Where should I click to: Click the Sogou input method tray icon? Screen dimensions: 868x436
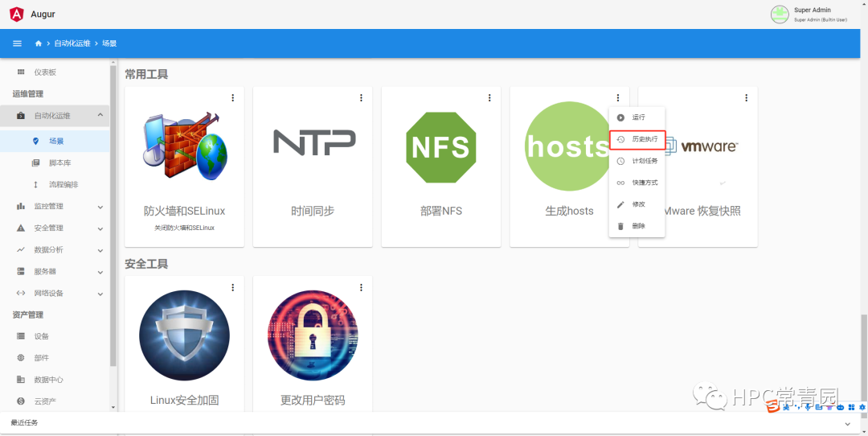click(x=773, y=408)
